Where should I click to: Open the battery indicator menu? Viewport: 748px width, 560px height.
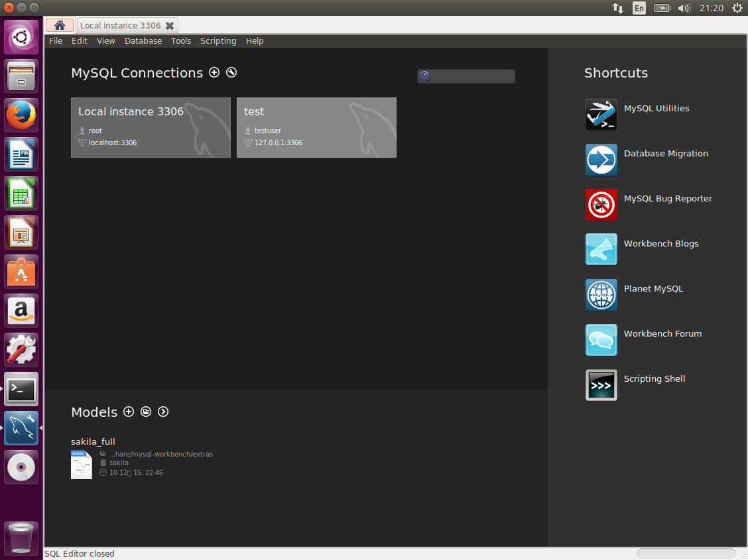tap(662, 8)
